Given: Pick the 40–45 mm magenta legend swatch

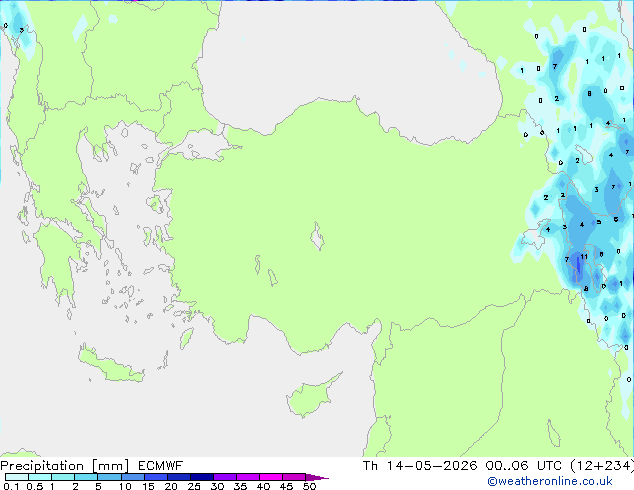Looking at the screenshot, I should point(271,477).
